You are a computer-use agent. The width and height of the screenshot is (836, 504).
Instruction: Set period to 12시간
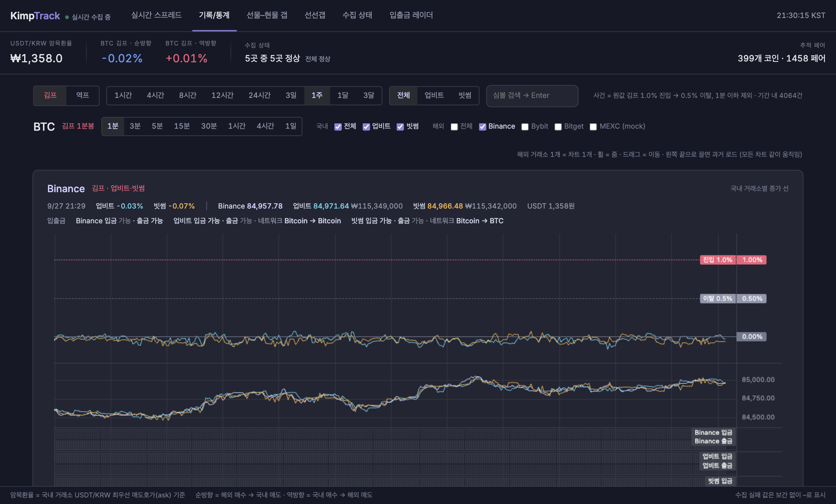223,95
